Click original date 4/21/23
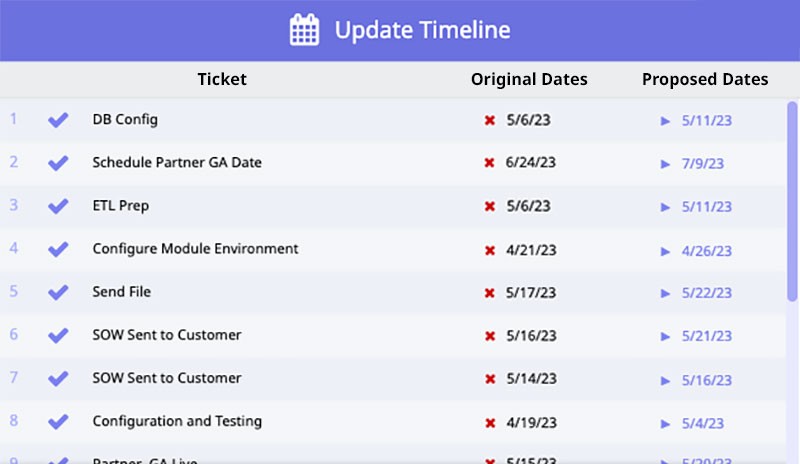The width and height of the screenshot is (800, 464). (x=531, y=250)
